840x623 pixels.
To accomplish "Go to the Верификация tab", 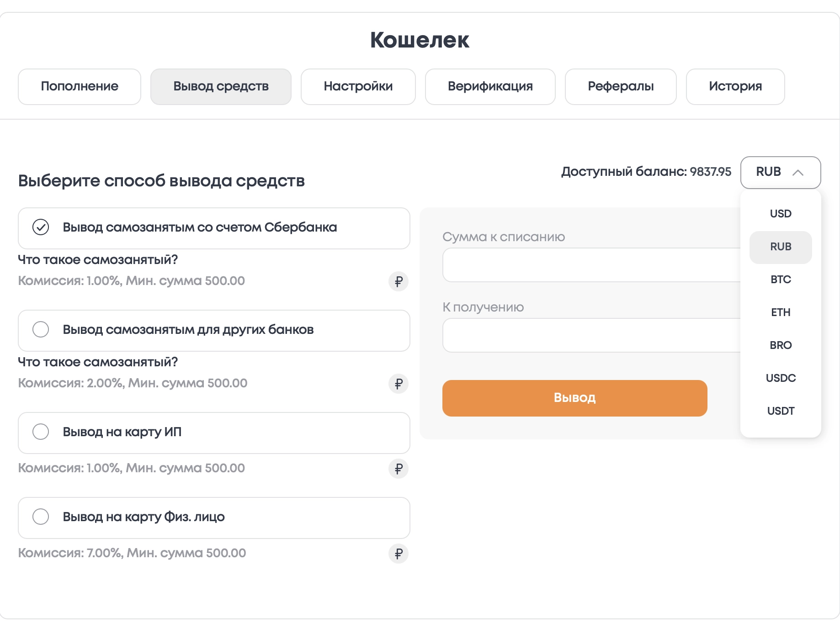I will point(490,86).
